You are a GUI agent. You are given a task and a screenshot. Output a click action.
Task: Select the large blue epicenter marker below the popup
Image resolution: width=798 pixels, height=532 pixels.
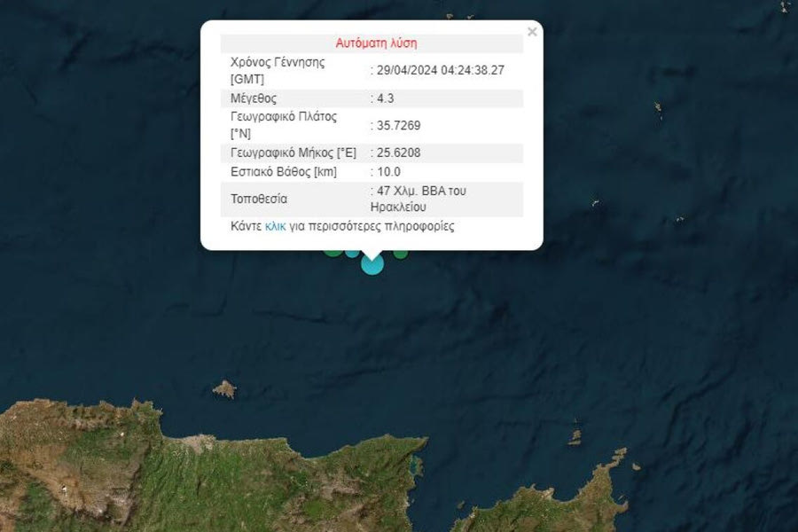tap(372, 263)
